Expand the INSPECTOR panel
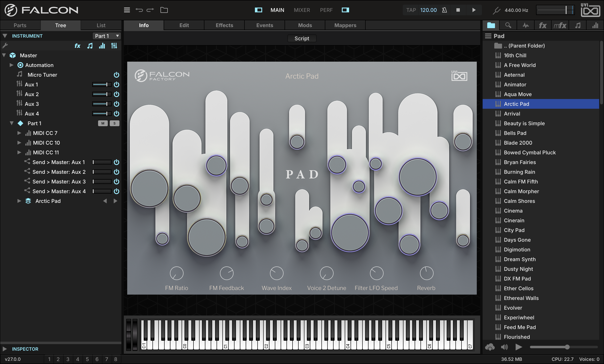The image size is (604, 364). tap(5, 348)
